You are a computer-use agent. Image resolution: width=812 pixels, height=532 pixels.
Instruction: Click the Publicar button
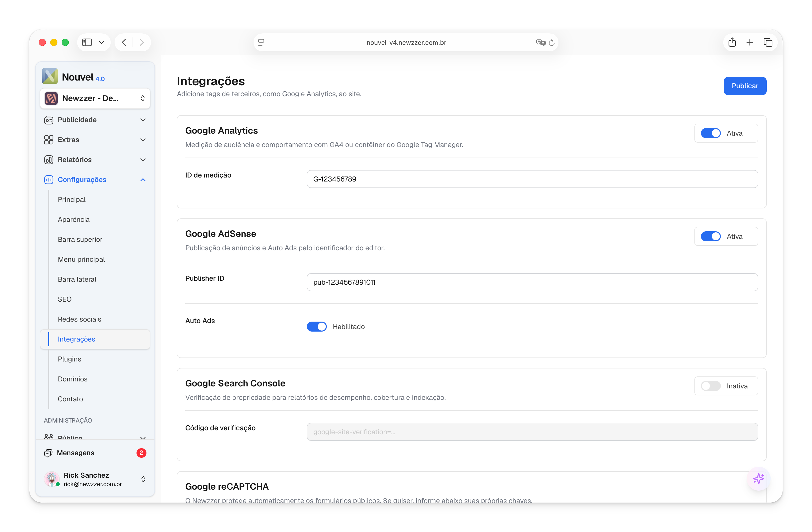(x=745, y=86)
